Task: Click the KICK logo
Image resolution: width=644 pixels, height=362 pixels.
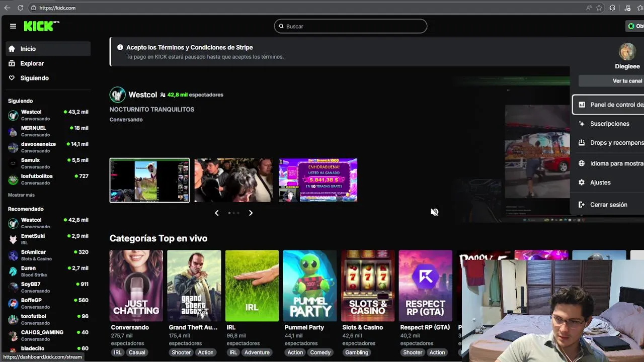Action: [41, 26]
